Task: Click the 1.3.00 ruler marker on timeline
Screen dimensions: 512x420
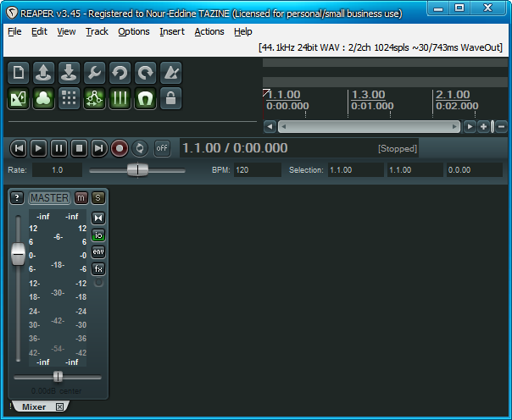Action: pyautogui.click(x=369, y=95)
